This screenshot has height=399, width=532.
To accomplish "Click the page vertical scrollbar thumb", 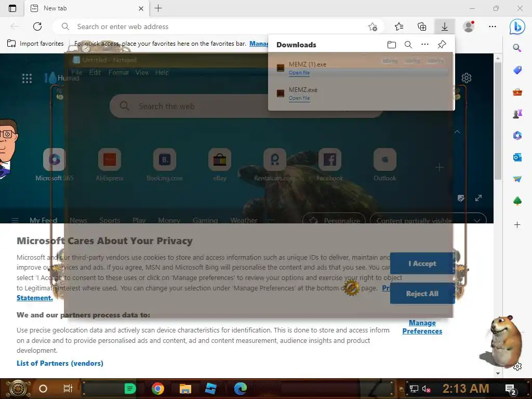I will (497, 121).
